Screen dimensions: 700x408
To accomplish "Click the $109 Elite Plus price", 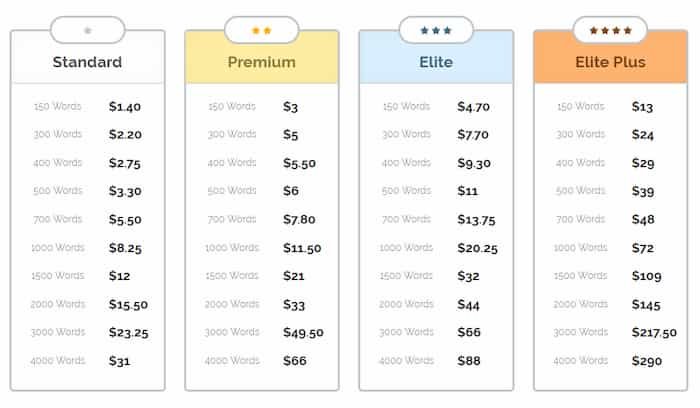I will click(646, 276).
